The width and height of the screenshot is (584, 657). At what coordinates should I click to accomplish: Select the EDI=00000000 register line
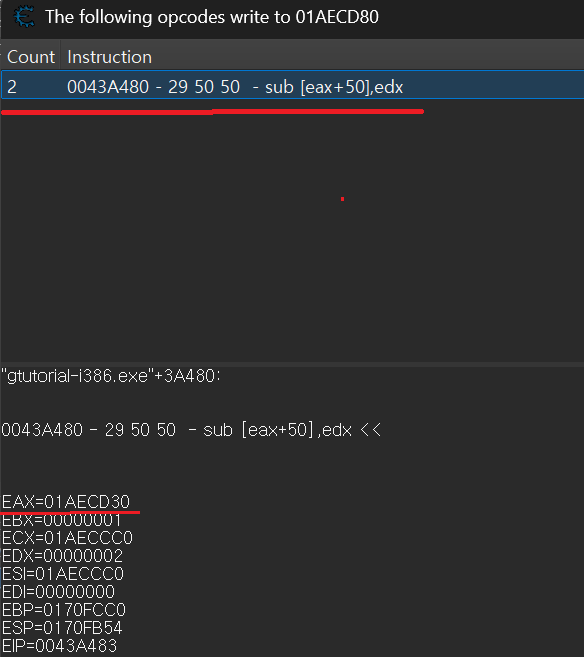pyautogui.click(x=58, y=592)
